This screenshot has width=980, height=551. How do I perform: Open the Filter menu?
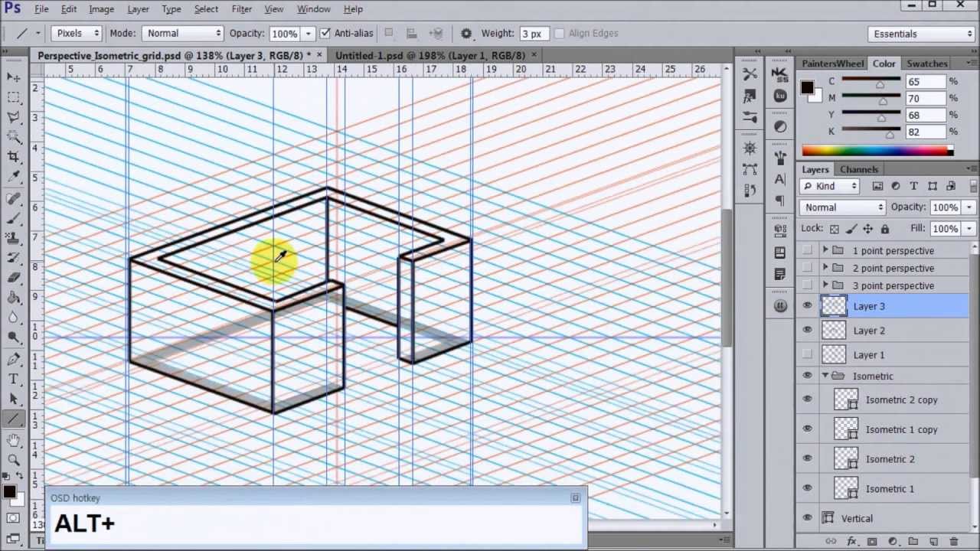pyautogui.click(x=241, y=9)
